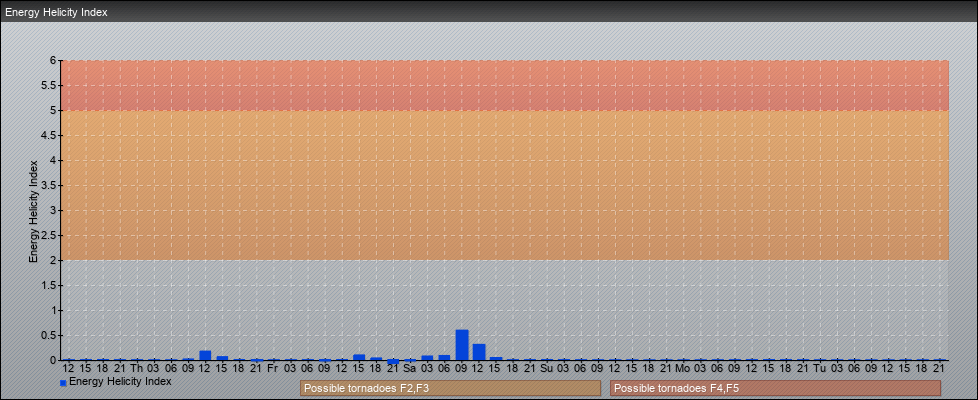Click the y-axis value 5.5
The image size is (978, 400).
49,85
